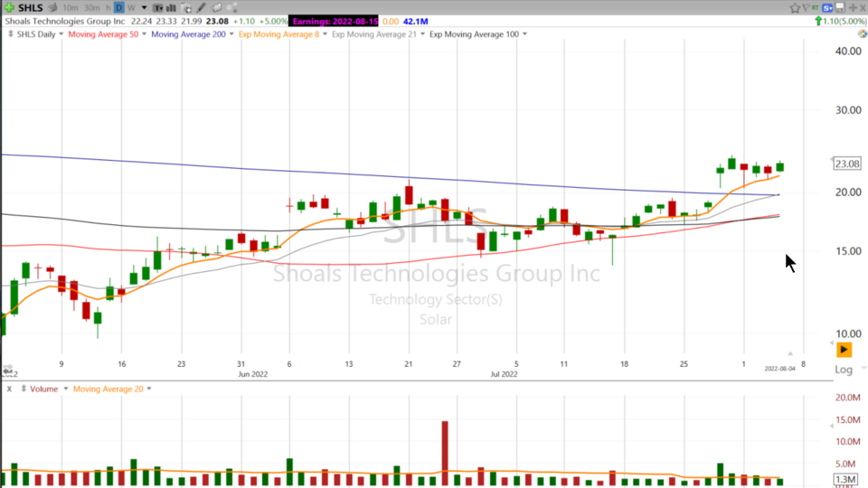Click the add indicator icon

pos(186,8)
